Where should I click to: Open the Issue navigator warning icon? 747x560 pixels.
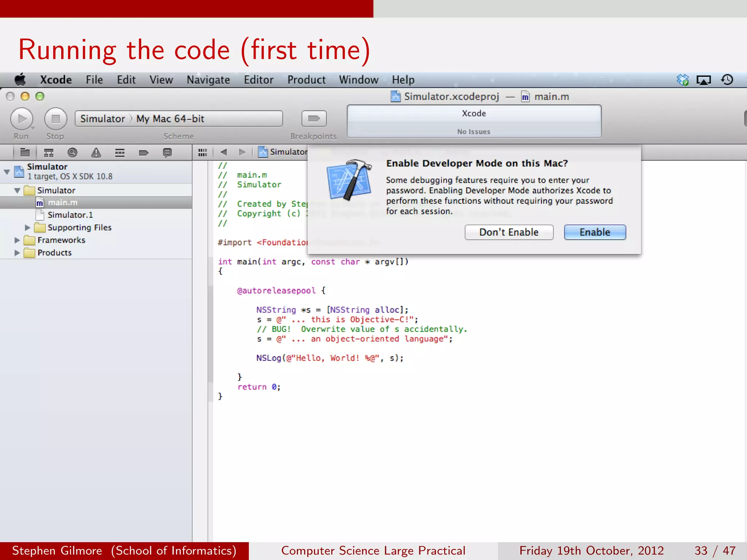tap(96, 152)
